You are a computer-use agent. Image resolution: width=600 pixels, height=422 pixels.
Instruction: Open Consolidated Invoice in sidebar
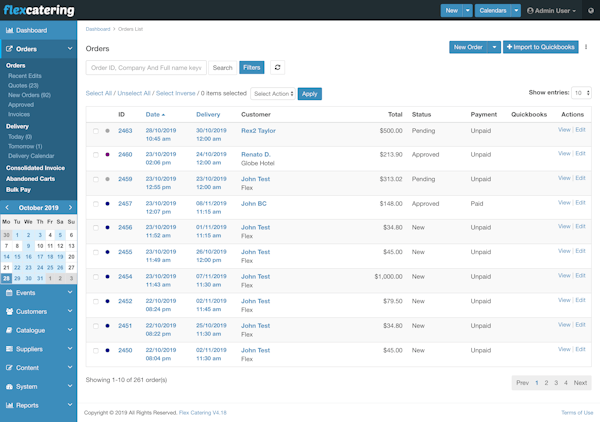35,168
